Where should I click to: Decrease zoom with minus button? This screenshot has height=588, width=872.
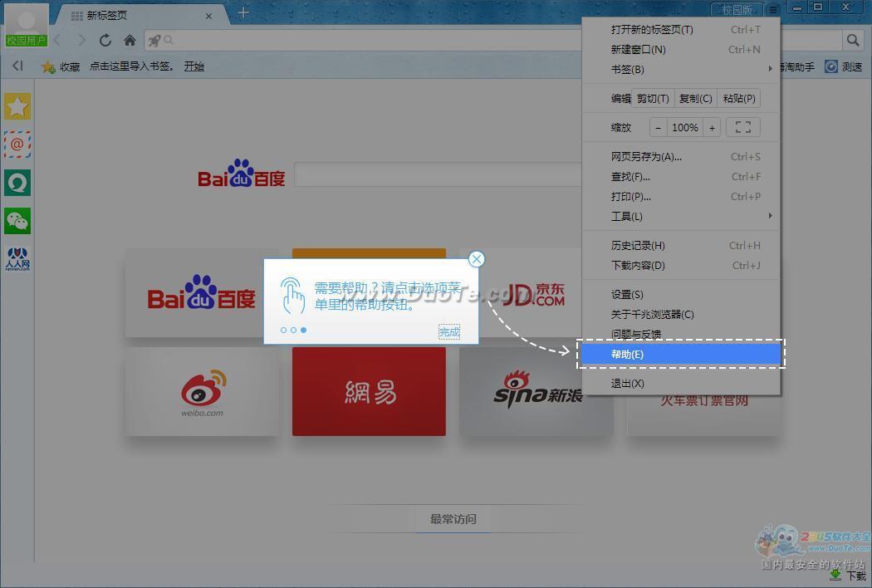(x=658, y=127)
